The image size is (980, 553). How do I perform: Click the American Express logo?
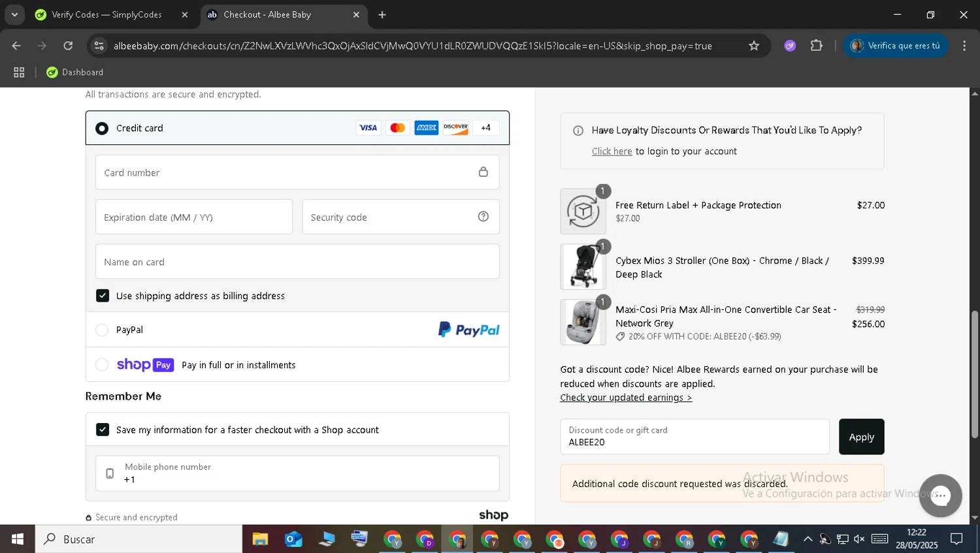tap(427, 128)
